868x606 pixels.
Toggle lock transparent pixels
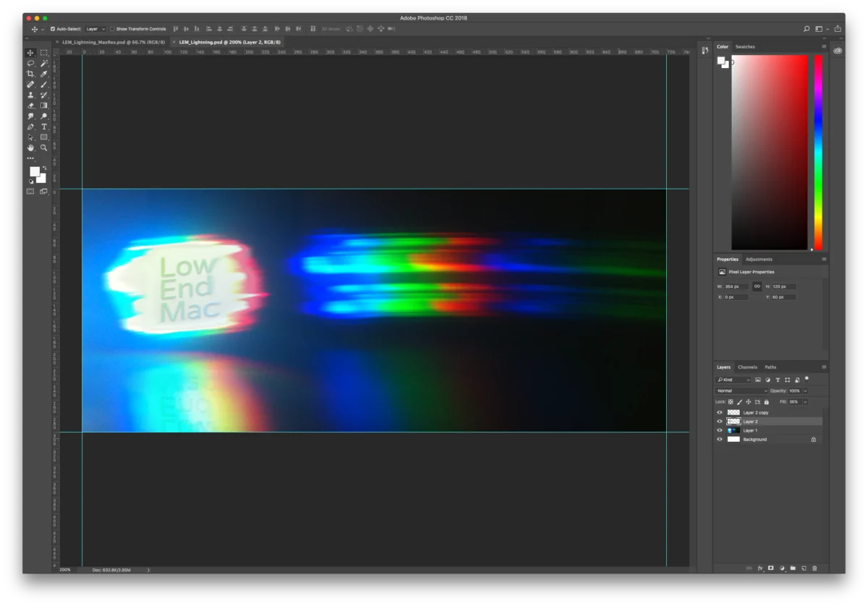tap(731, 401)
